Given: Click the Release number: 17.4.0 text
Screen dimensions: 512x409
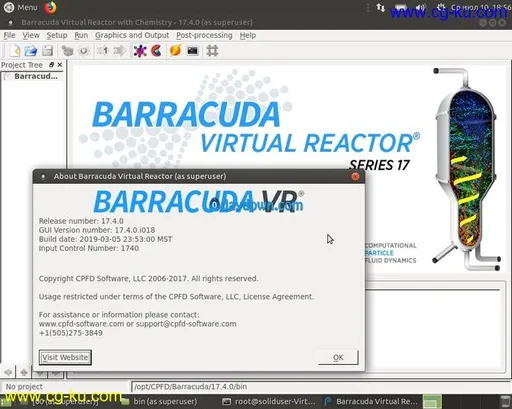Looking at the screenshot, I should 81,221.
